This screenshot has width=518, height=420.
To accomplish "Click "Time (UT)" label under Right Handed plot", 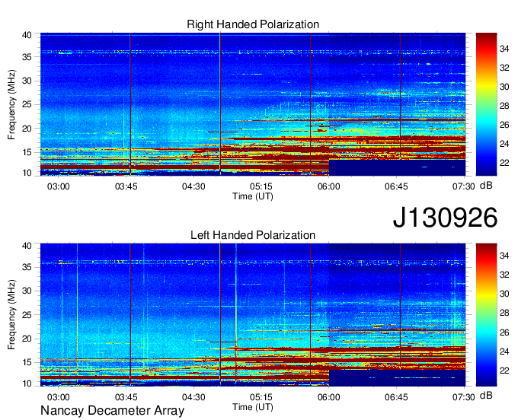I will pyautogui.click(x=253, y=196).
